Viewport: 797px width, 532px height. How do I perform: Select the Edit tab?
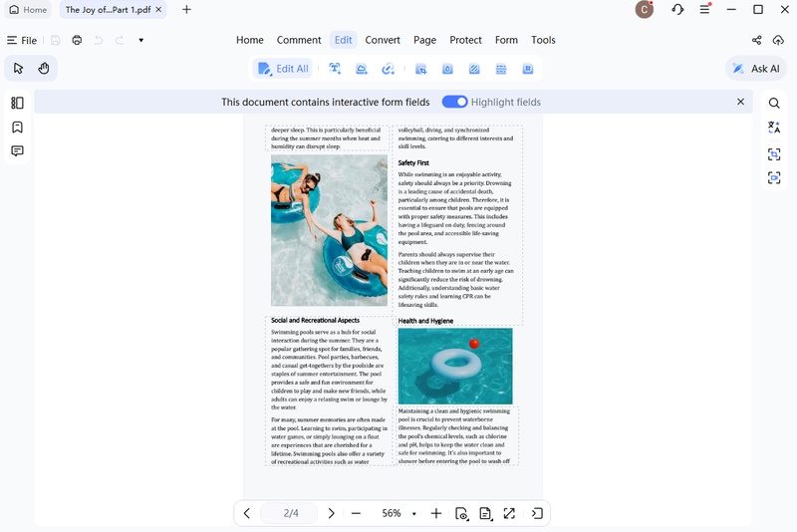343,40
